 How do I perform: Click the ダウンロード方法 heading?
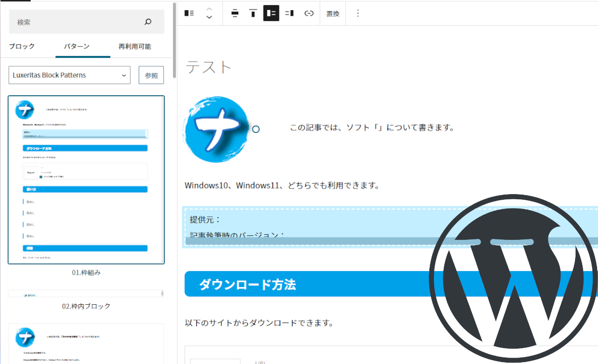pyautogui.click(x=248, y=284)
